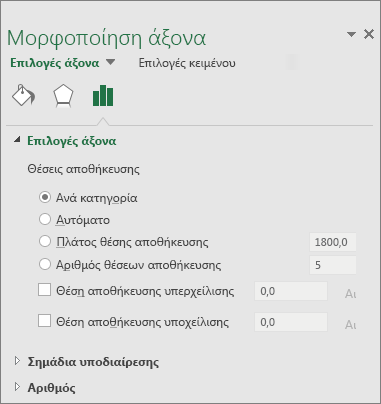This screenshot has height=404, width=381.
Task: Click the underflow bin value field
Action: [x=291, y=322]
